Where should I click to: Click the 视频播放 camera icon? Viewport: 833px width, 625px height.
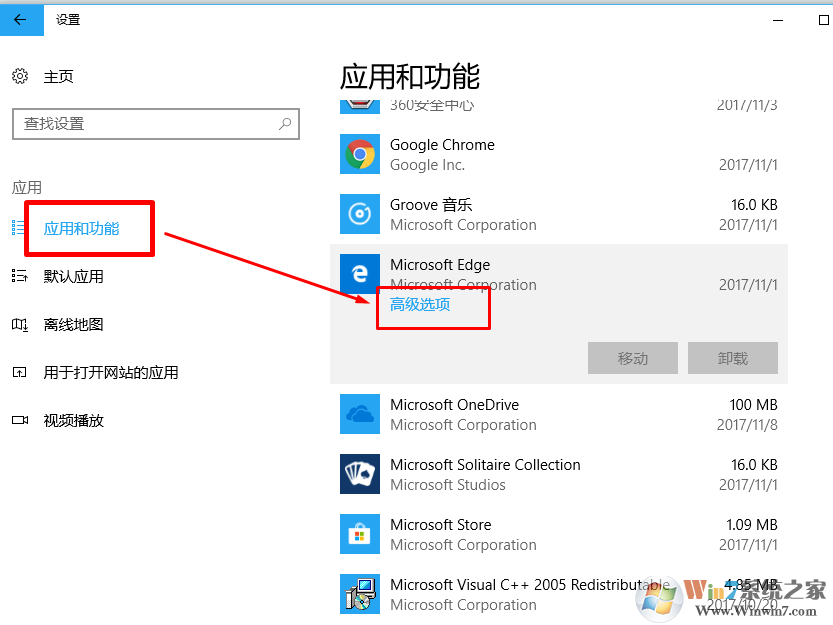click(20, 420)
